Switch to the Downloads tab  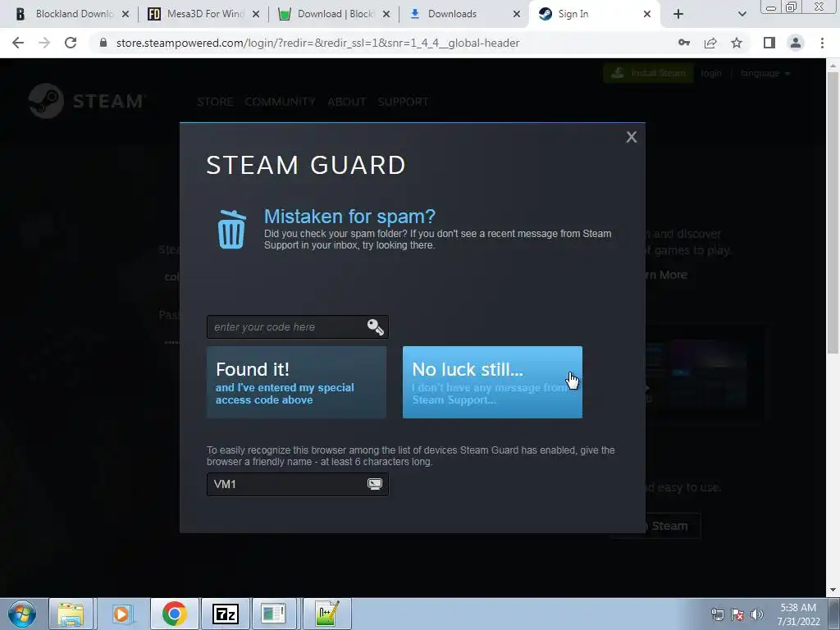(465, 14)
